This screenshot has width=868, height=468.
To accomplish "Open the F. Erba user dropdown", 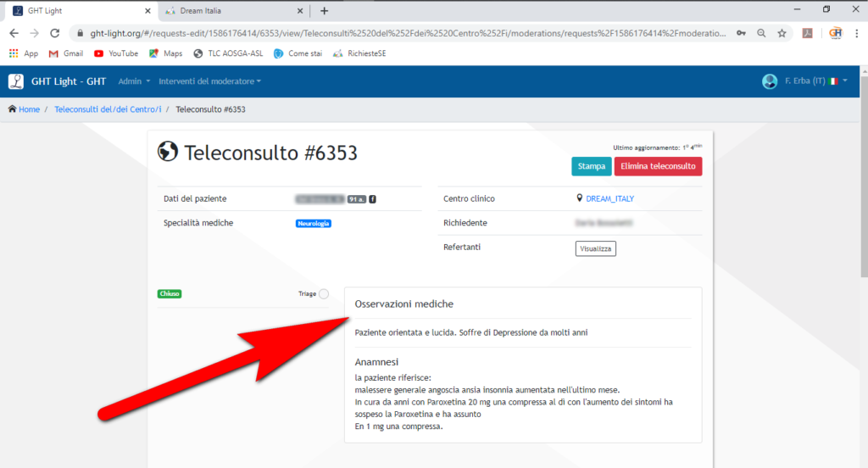I will pyautogui.click(x=805, y=81).
